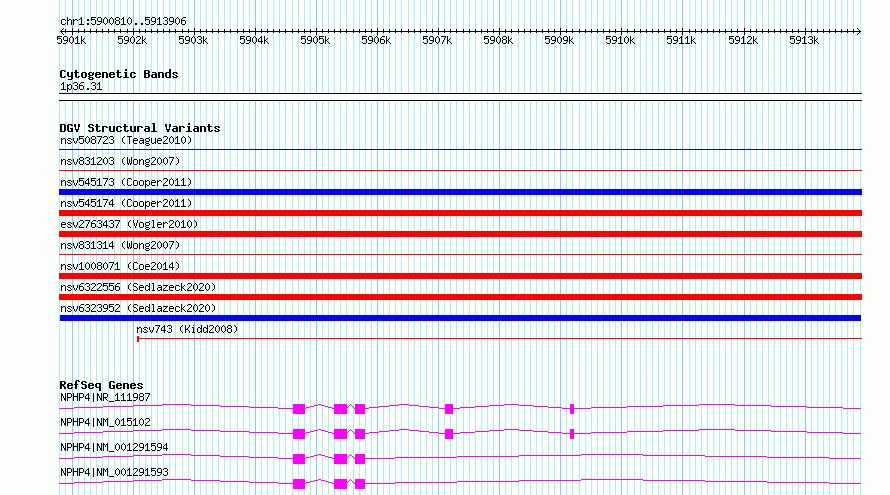Viewport: 890px width, 495px height.
Task: Open variant nsv831203 (Wong2007) label
Action: pos(120,161)
